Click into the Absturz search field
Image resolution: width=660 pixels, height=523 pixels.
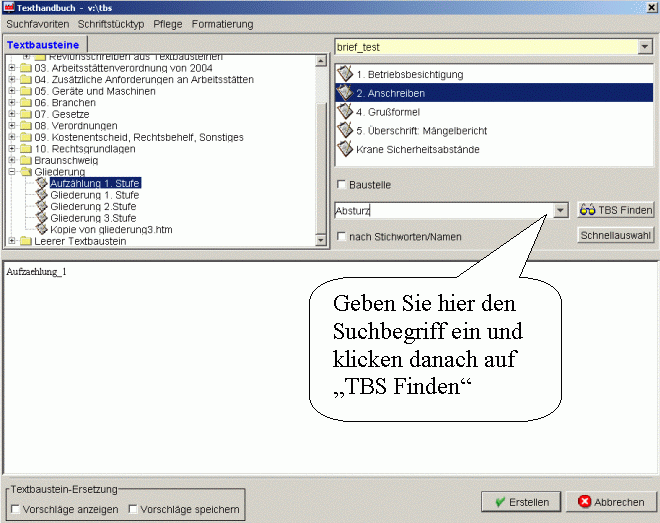pos(444,210)
